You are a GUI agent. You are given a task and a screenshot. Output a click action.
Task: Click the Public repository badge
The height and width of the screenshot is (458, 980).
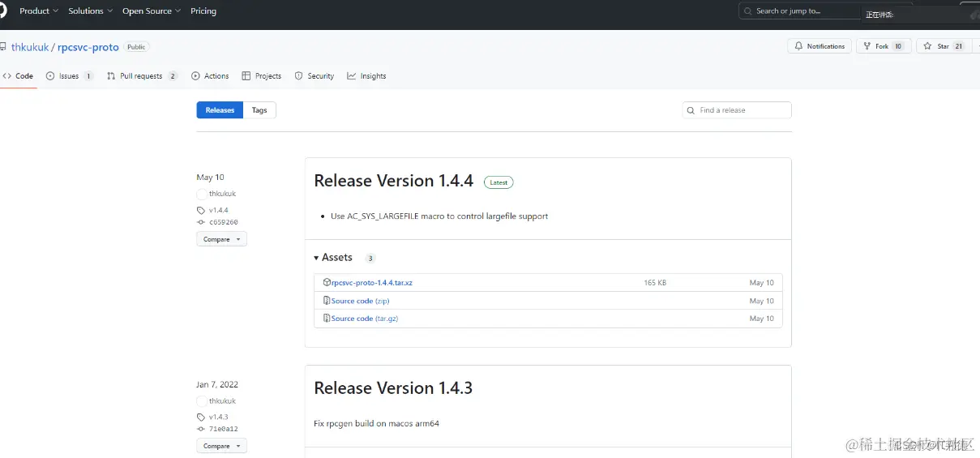[x=136, y=47]
